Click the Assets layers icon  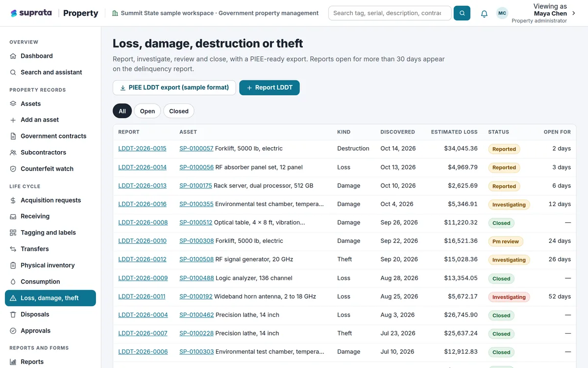(x=13, y=104)
